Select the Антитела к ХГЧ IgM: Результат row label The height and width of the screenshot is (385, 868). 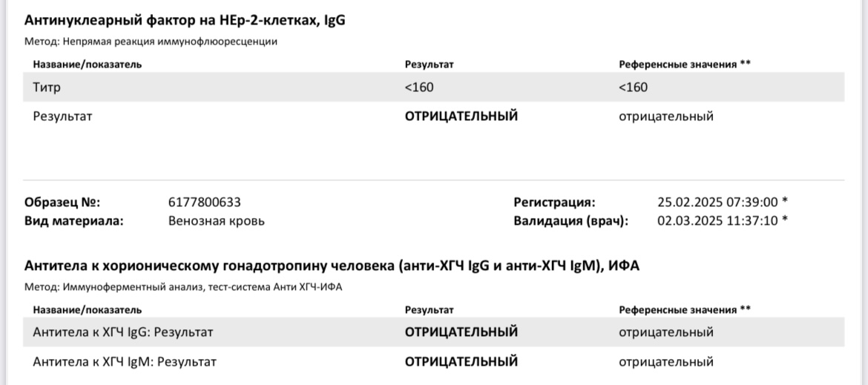tap(125, 362)
